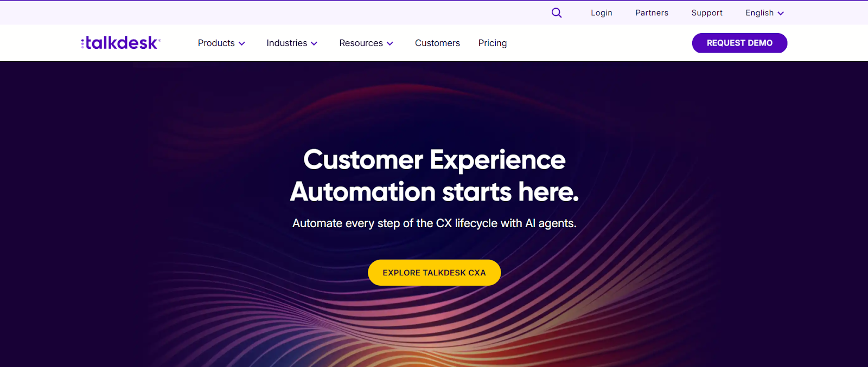Click the Automate every step subheading text

pos(434,223)
